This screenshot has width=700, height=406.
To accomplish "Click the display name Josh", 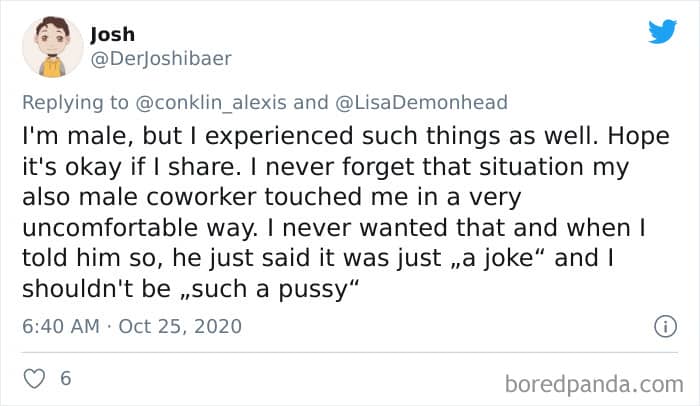I will (x=111, y=34).
